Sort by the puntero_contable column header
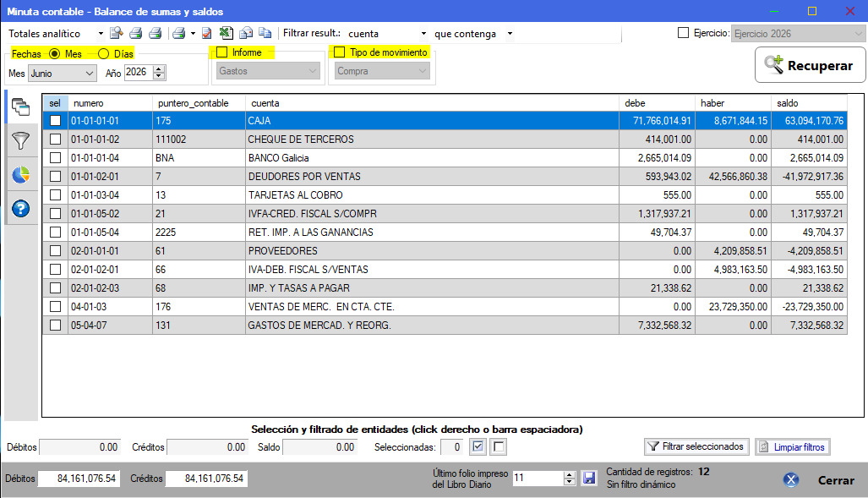The height and width of the screenshot is (498, 868). (199, 103)
